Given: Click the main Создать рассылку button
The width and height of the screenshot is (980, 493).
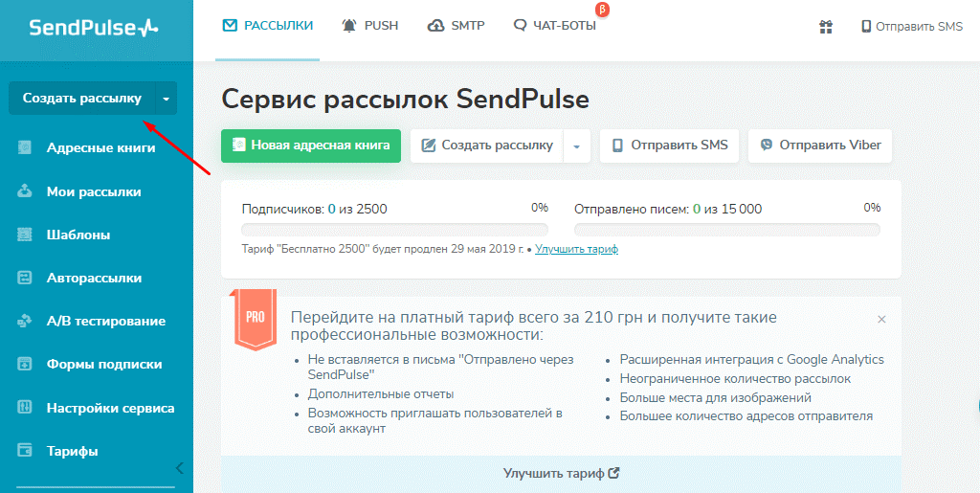Looking at the screenshot, I should 487,146.
